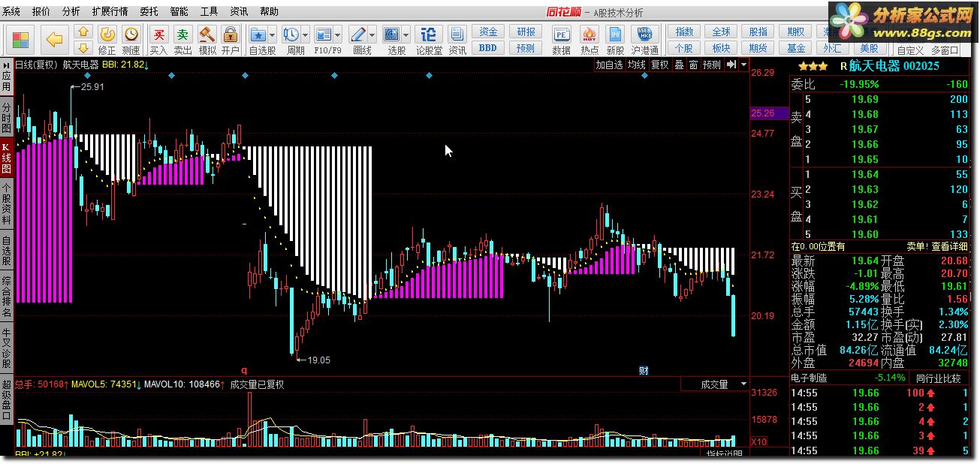The height and width of the screenshot is (464, 980).
Task: Toggle 预测 forecast on chart
Action: pos(712,65)
